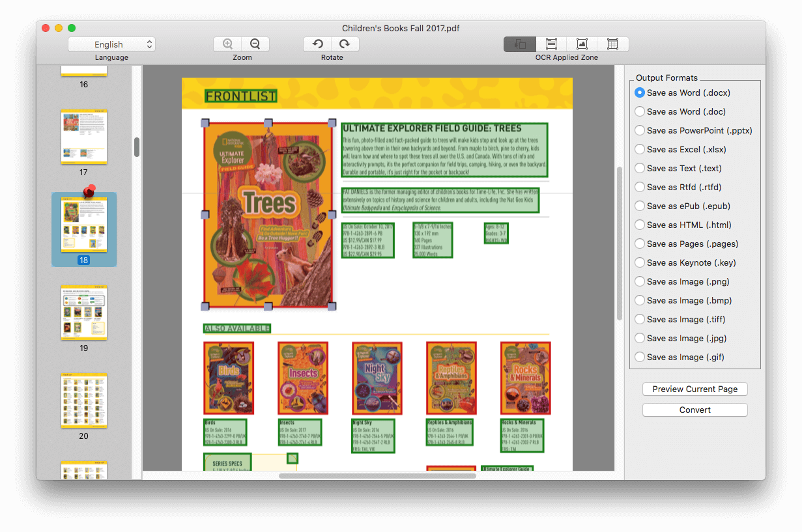The image size is (802, 532).
Task: Select Save as Excel (.xlsx)
Action: [680, 149]
